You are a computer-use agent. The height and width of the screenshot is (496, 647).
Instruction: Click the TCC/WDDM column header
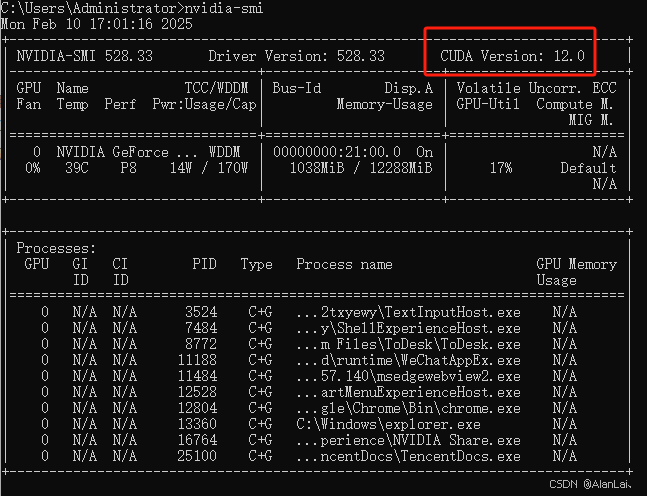click(216, 88)
